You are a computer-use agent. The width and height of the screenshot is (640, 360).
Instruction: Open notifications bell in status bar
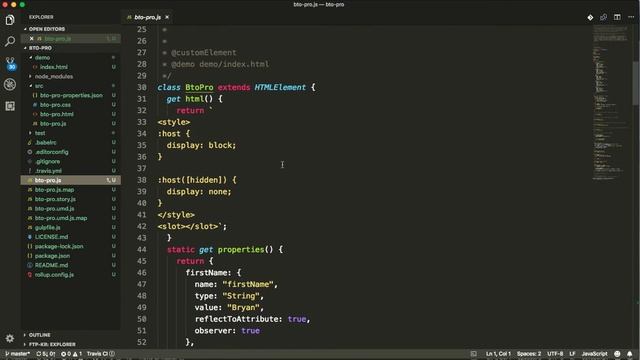630,354
